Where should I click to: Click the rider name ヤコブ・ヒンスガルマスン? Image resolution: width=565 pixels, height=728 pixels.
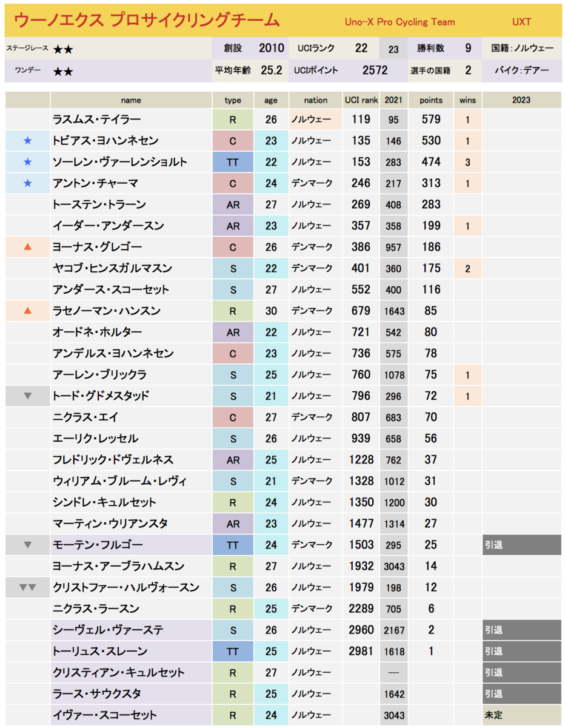coord(113,268)
